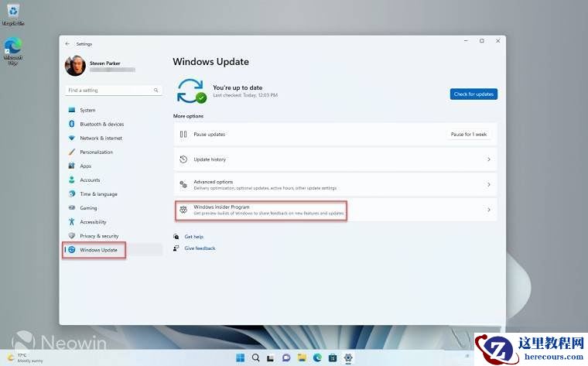Open the Get help link
The width and height of the screenshot is (588, 366).
click(194, 237)
